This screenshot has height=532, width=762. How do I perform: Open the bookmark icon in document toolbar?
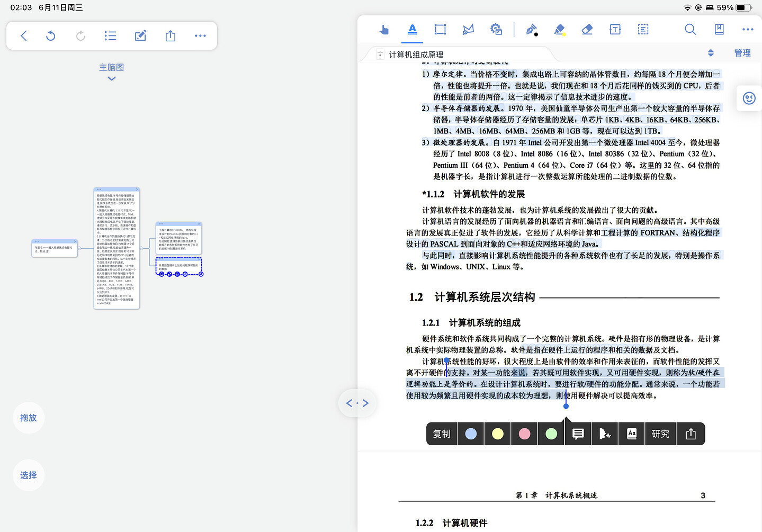[719, 30]
